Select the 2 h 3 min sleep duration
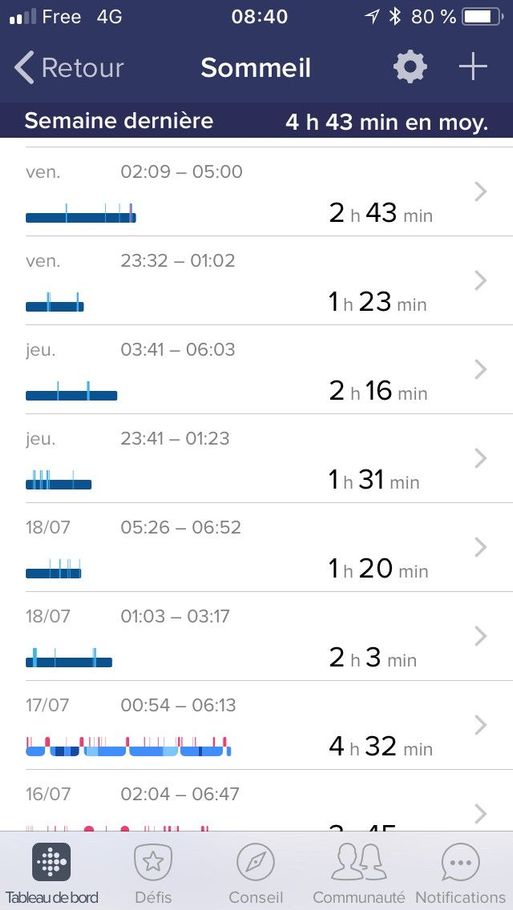This screenshot has width=513, height=910. [x=373, y=658]
